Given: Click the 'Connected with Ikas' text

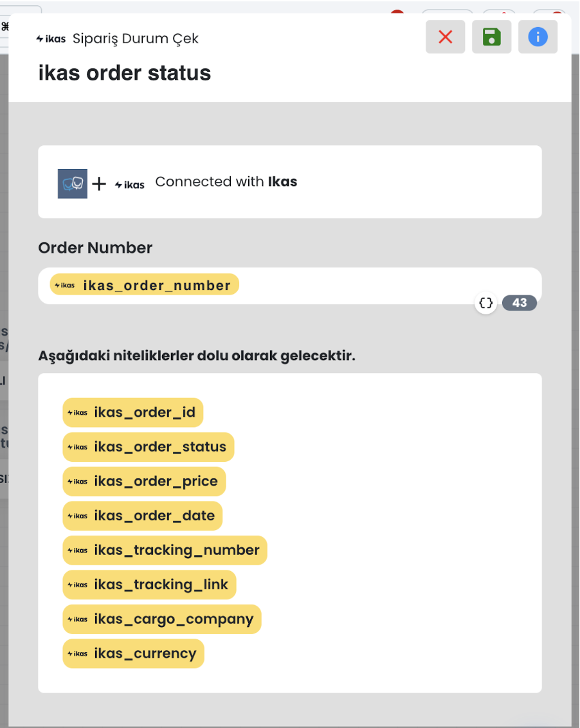Looking at the screenshot, I should point(226,181).
